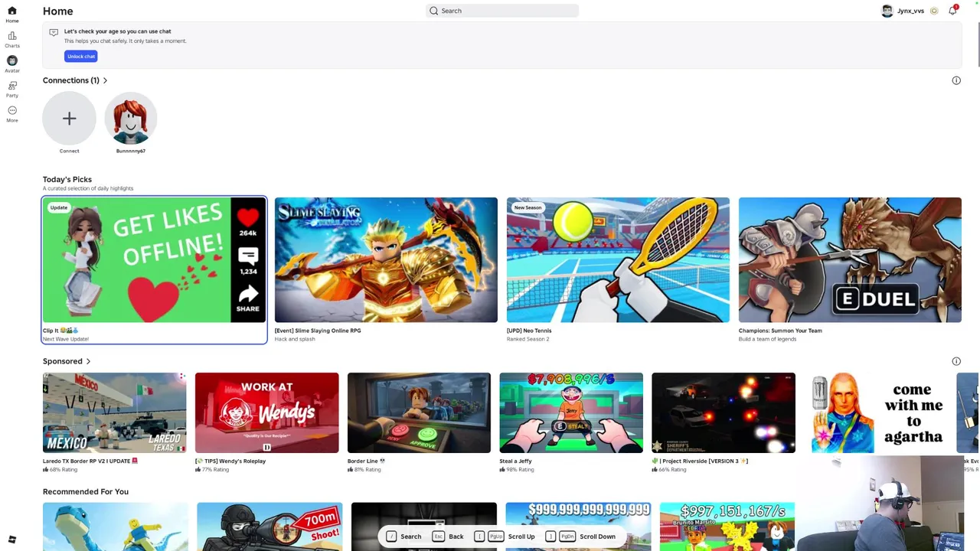Click the '[UPD] Neo Tennis' title text

click(x=529, y=331)
